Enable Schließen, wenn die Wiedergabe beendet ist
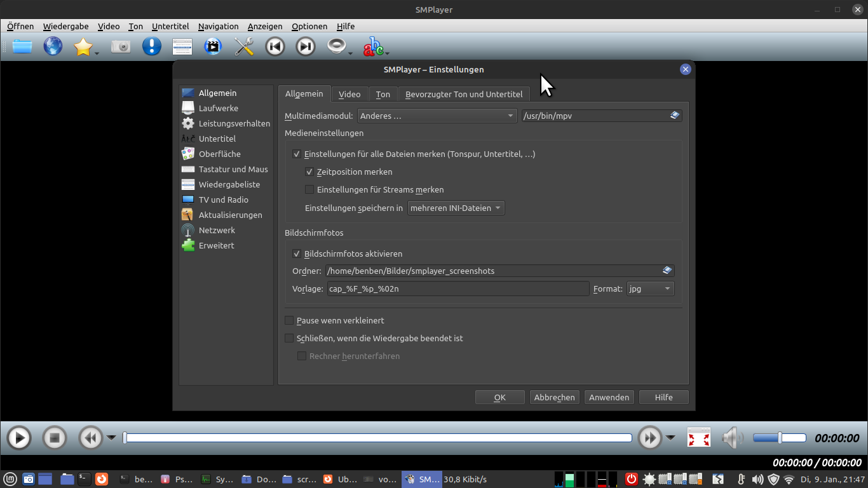Viewport: 868px width, 488px height. tap(289, 338)
